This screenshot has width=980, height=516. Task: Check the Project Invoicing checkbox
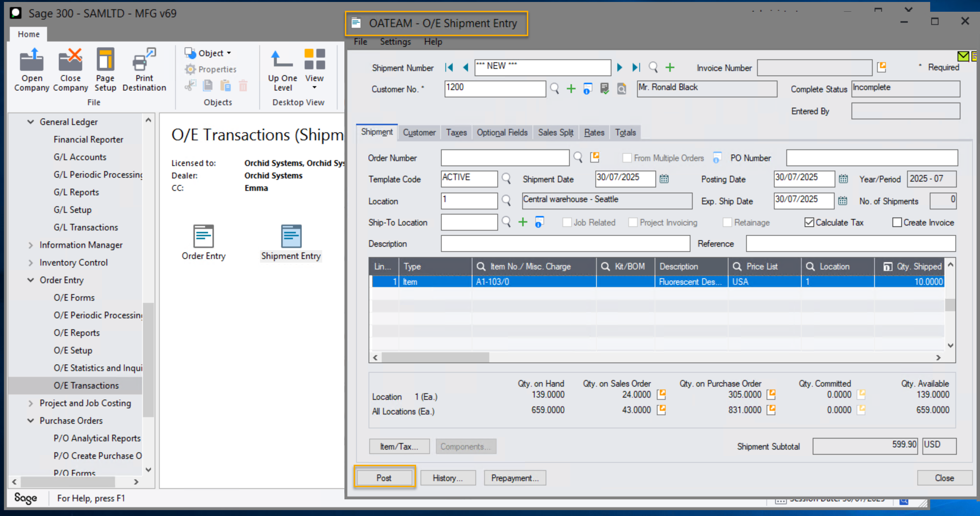pos(633,223)
